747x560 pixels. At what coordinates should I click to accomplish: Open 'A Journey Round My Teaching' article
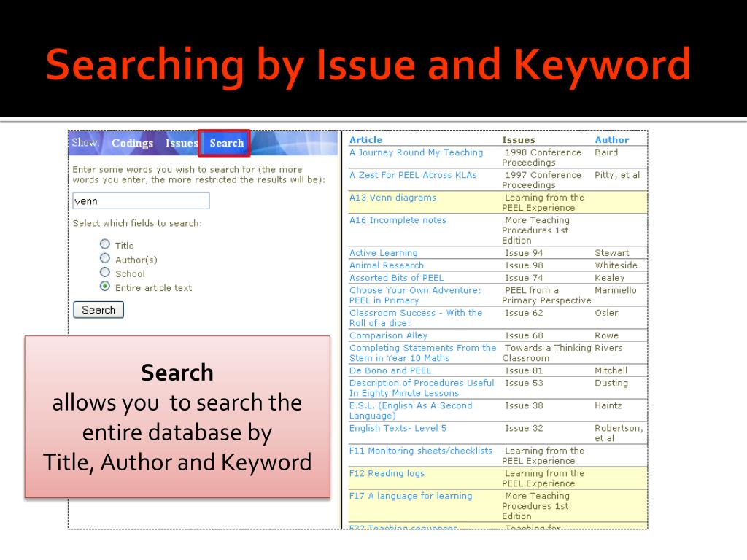pyautogui.click(x=416, y=152)
